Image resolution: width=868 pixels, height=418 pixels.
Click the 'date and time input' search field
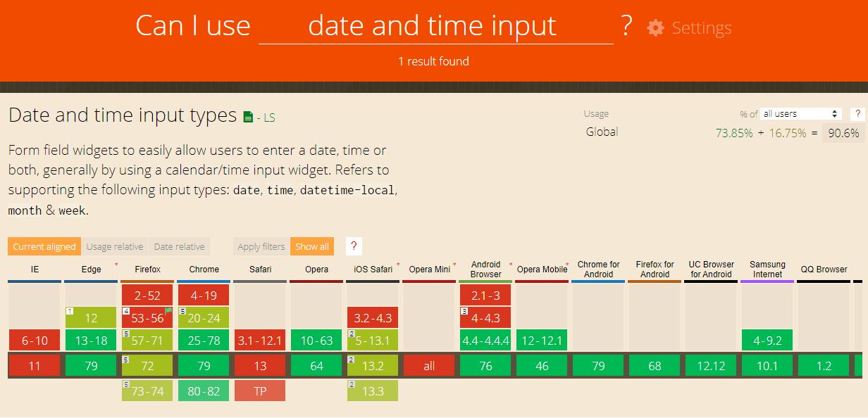tap(435, 27)
